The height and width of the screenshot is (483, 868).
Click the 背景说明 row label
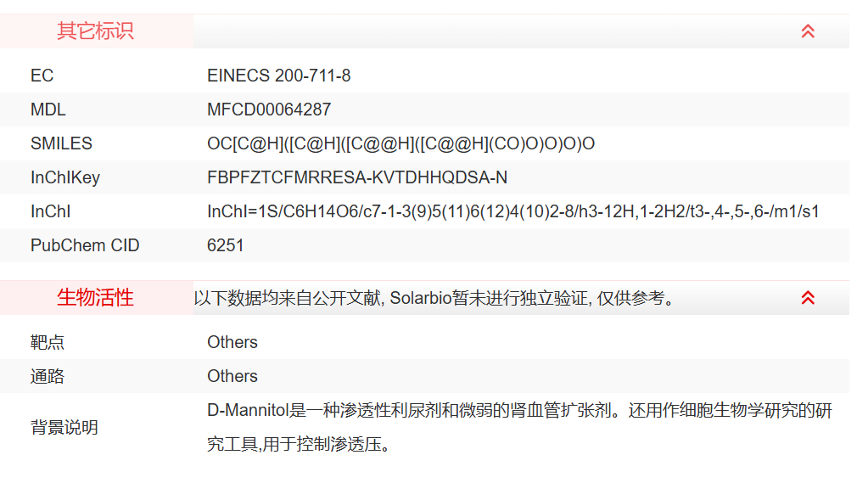64,427
